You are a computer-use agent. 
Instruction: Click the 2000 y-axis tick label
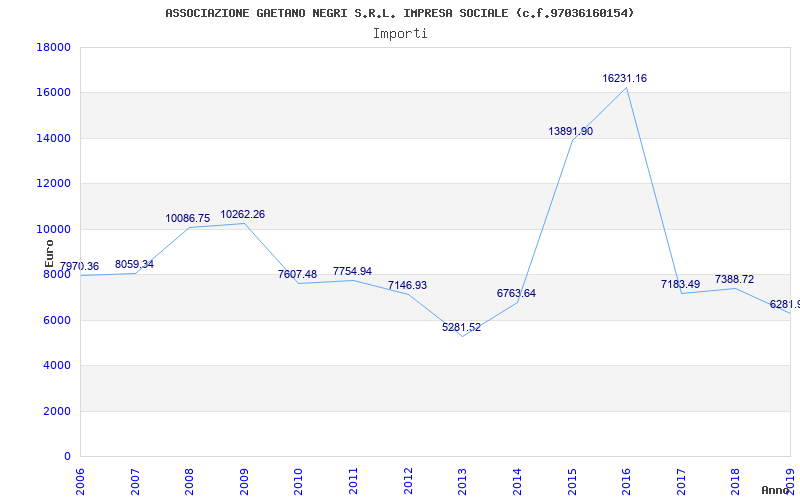point(57,411)
